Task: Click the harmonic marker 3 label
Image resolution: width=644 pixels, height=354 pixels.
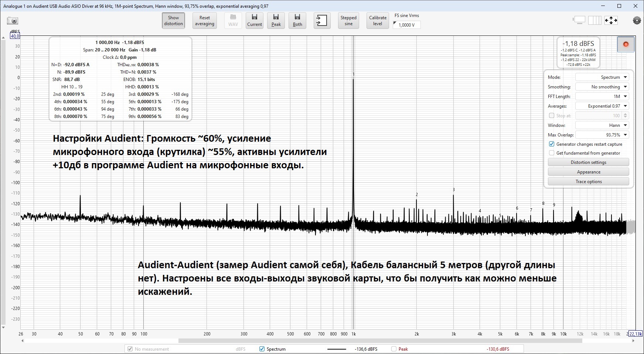Action: pyautogui.click(x=454, y=190)
